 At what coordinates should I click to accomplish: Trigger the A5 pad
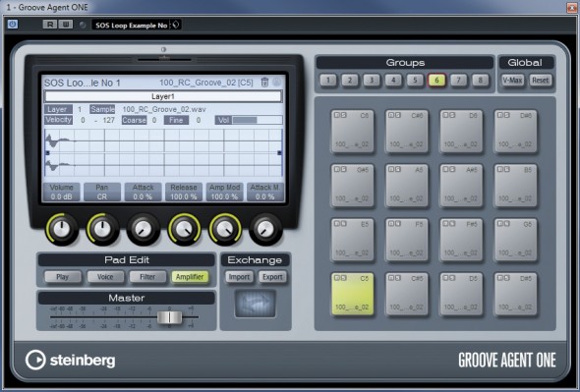click(x=407, y=186)
